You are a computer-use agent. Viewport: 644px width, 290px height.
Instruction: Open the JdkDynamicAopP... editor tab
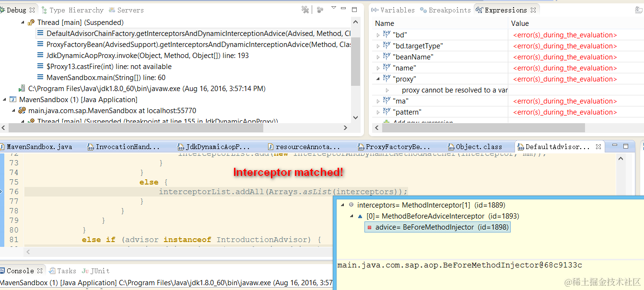[214, 147]
